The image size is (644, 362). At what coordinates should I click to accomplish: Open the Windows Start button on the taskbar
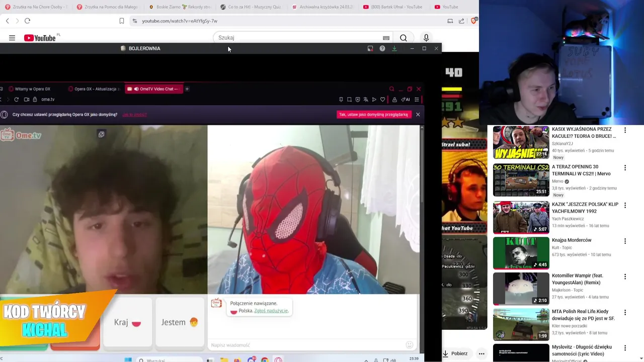[128, 360]
